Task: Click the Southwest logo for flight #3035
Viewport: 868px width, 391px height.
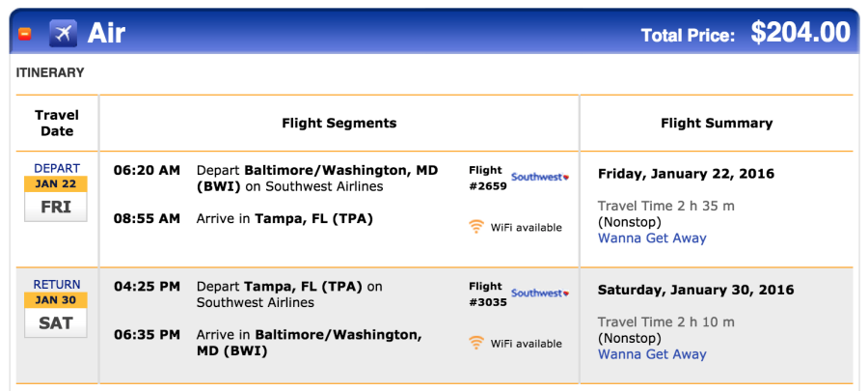Action: point(540,293)
